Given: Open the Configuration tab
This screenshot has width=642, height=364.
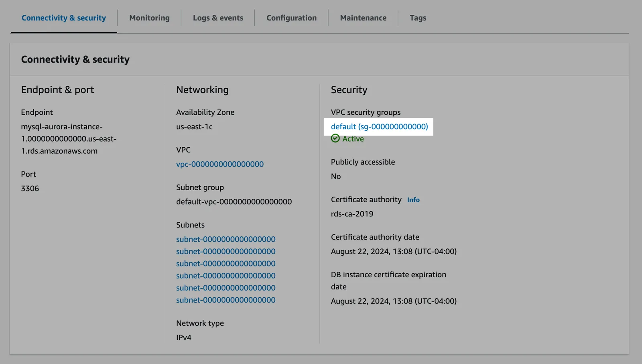Looking at the screenshot, I should point(291,18).
